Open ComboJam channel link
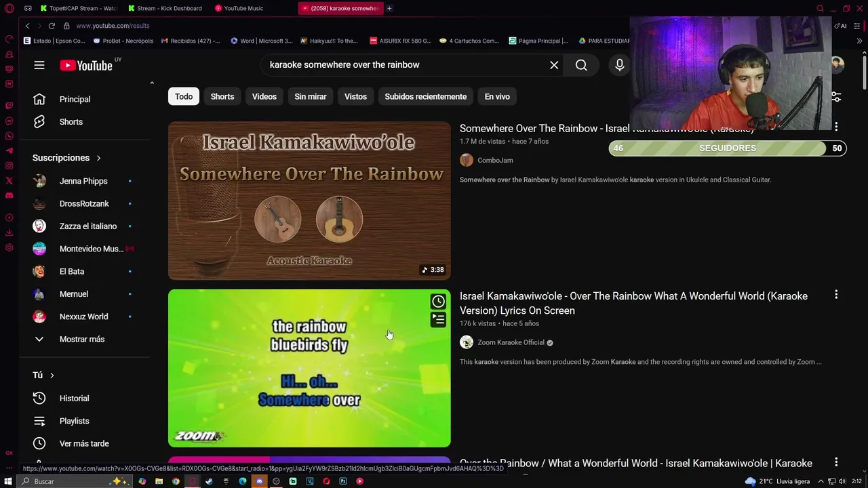The image size is (868, 488). tap(495, 161)
